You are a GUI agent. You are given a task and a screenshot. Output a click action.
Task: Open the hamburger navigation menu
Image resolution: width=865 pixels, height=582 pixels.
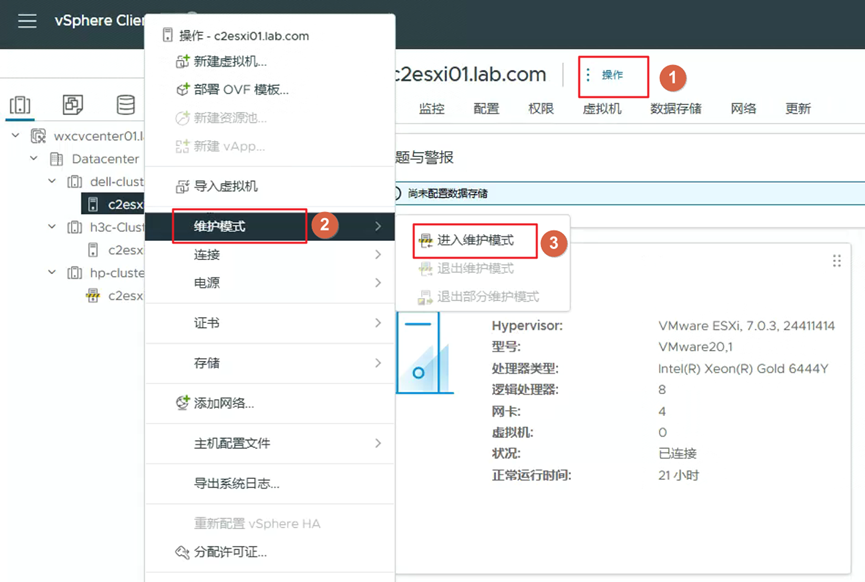click(x=27, y=21)
